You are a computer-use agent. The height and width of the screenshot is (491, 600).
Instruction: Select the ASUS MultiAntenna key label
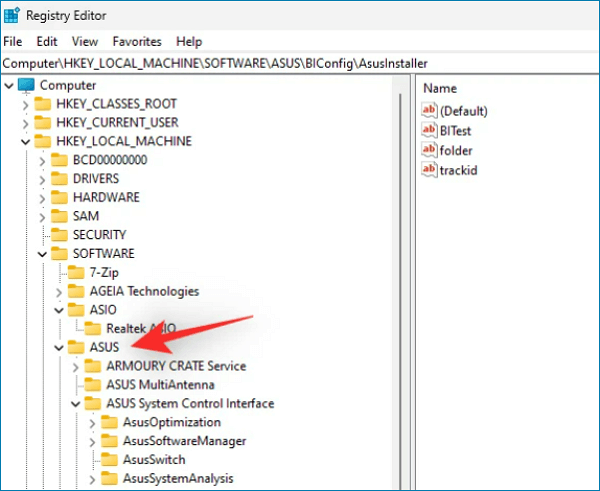(160, 385)
